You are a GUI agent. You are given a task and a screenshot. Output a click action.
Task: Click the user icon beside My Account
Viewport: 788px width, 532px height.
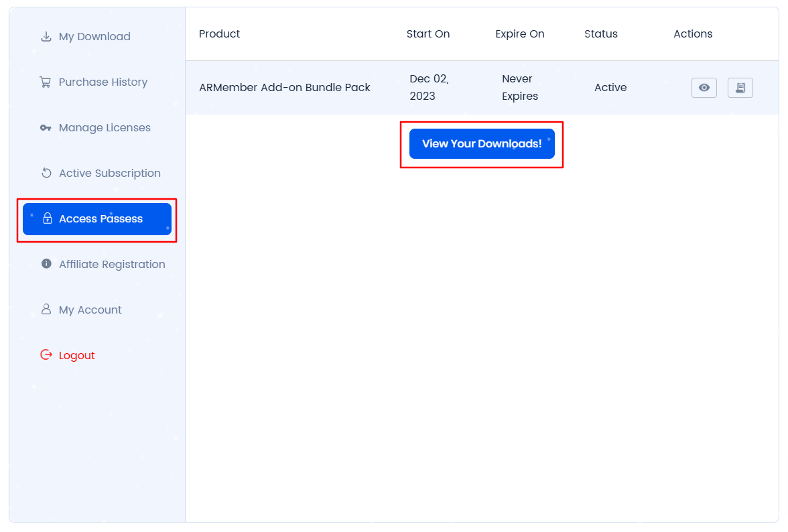(46, 309)
